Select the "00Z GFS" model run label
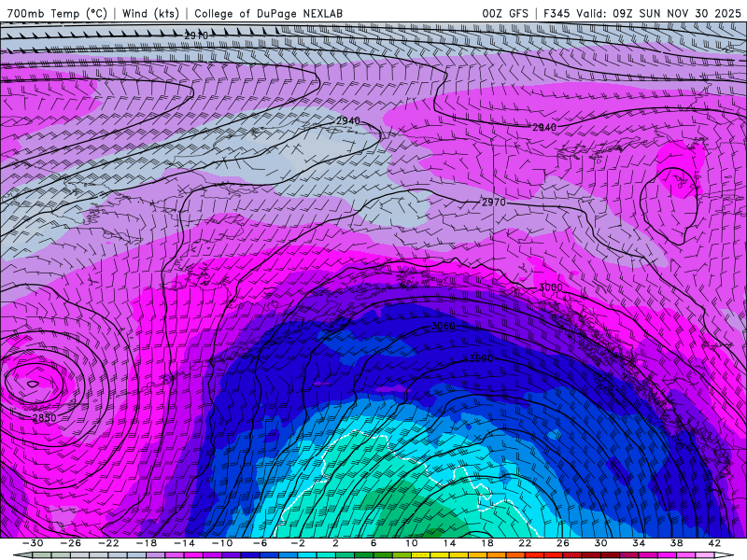747x560 pixels. (x=505, y=13)
